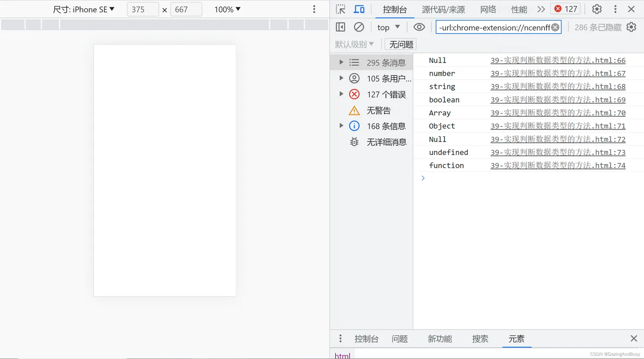
Task: Open source link html:66
Action: click(558, 60)
